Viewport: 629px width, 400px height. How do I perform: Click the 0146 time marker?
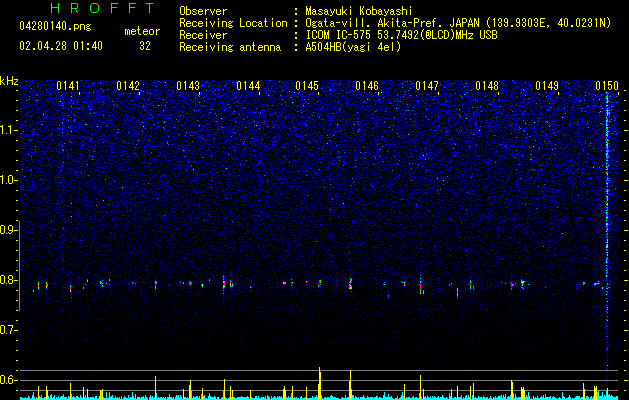click(x=367, y=86)
